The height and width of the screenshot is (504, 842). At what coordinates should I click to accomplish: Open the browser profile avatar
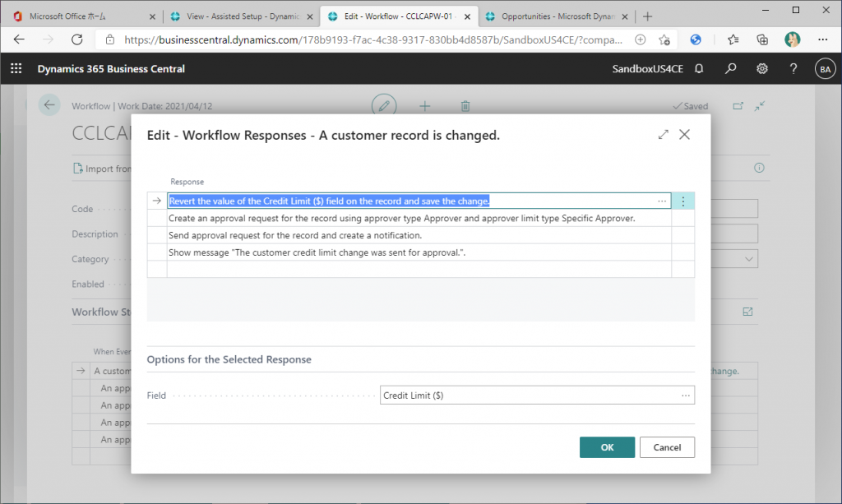pos(792,39)
